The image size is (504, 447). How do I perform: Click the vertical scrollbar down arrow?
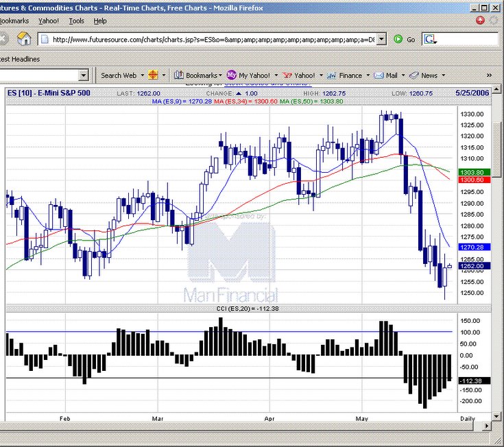(496, 416)
